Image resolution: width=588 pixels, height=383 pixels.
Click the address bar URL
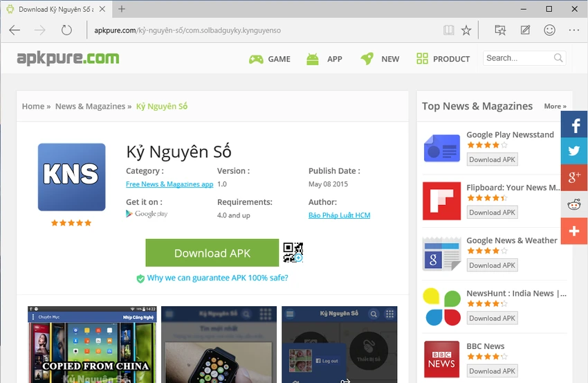tap(187, 30)
